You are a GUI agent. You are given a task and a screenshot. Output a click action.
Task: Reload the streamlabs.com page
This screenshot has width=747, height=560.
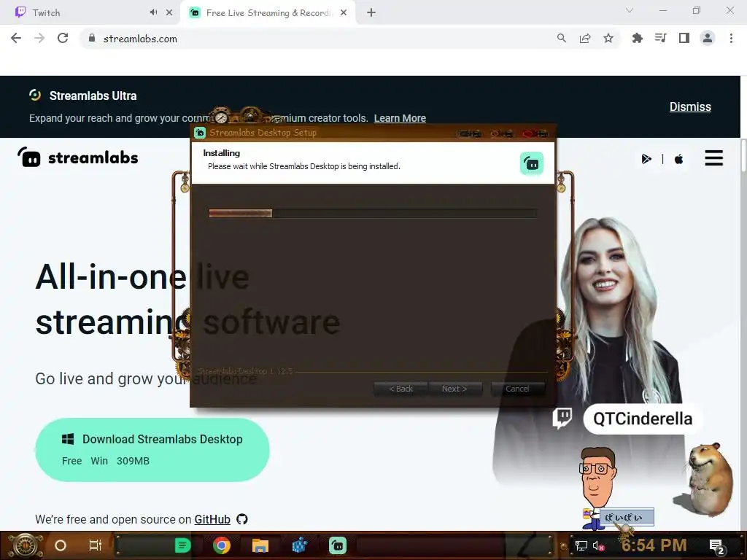(63, 38)
